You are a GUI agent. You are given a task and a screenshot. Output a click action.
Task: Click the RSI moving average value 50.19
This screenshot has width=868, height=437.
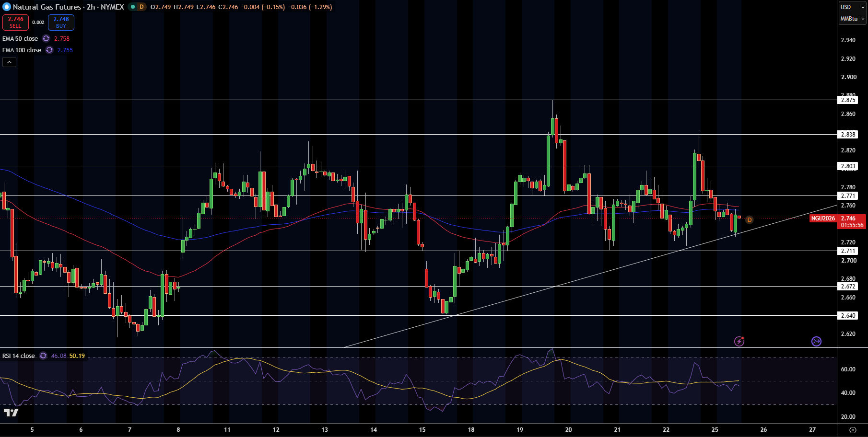77,356
